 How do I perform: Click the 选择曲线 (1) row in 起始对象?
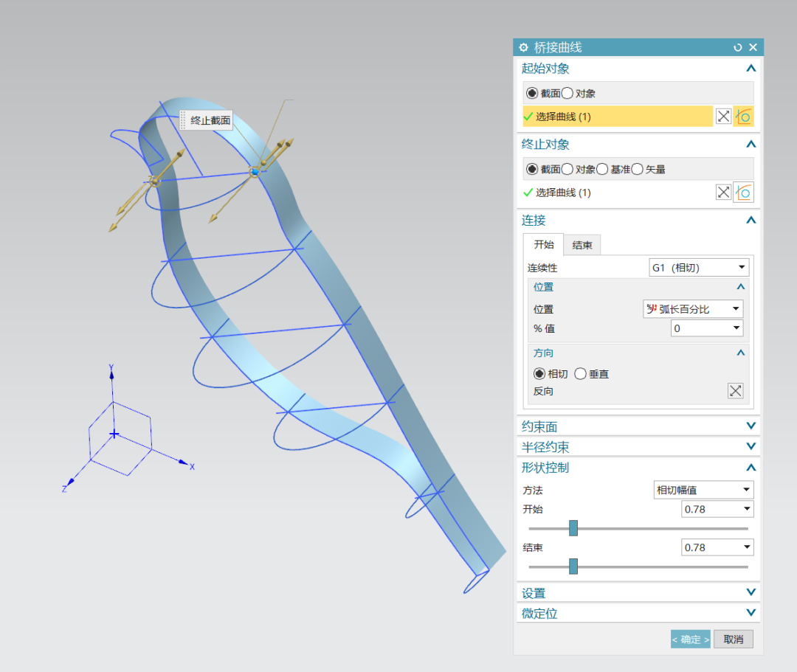point(618,117)
